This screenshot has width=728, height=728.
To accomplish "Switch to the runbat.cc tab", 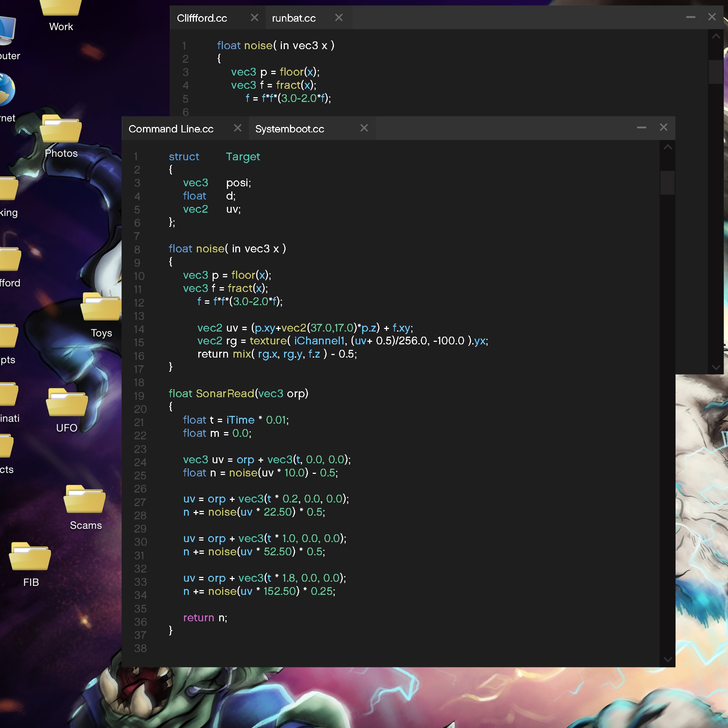I will pos(294,17).
